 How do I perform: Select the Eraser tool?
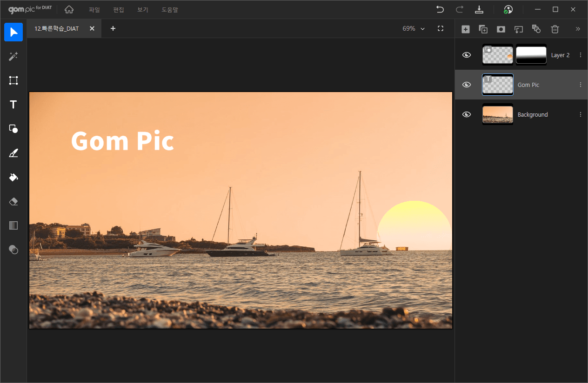tap(13, 201)
